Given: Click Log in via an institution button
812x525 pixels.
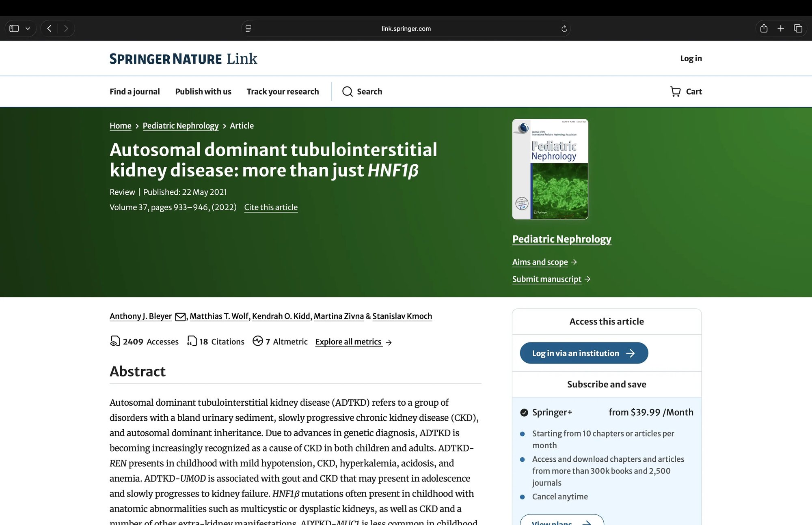Looking at the screenshot, I should coord(584,353).
